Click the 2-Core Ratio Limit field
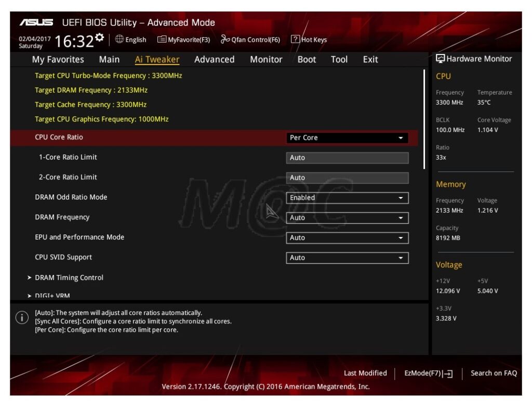This screenshot has width=532, height=407. click(347, 178)
